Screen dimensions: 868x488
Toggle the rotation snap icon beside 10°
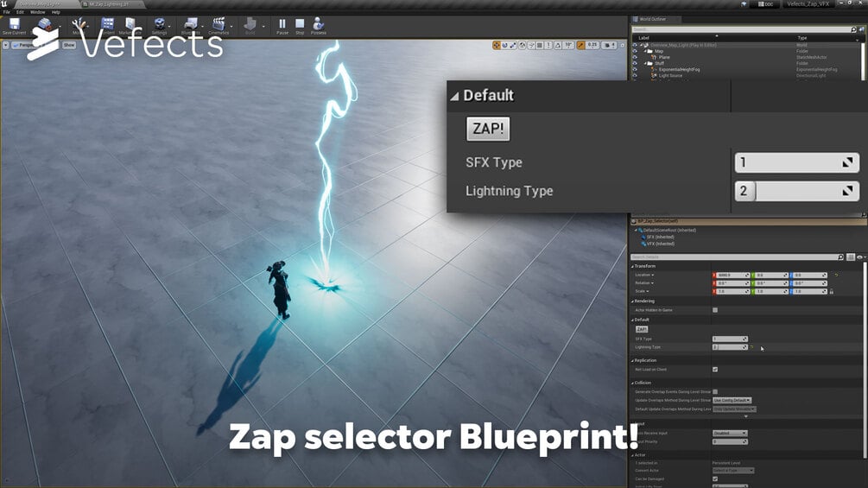point(557,46)
